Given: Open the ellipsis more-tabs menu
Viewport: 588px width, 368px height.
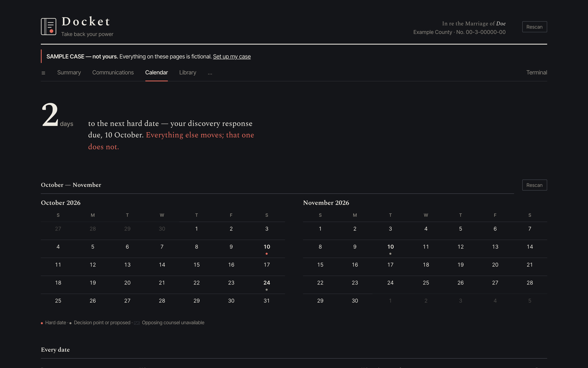Looking at the screenshot, I should pyautogui.click(x=210, y=73).
